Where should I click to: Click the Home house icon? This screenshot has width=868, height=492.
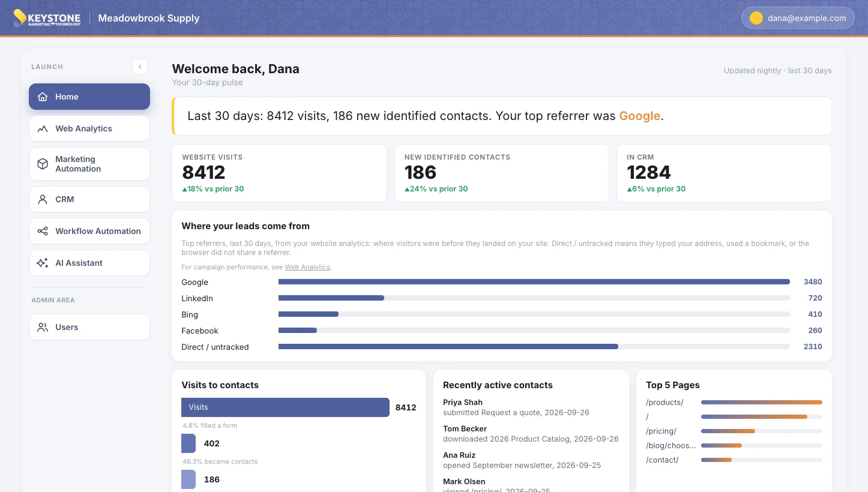tap(43, 97)
